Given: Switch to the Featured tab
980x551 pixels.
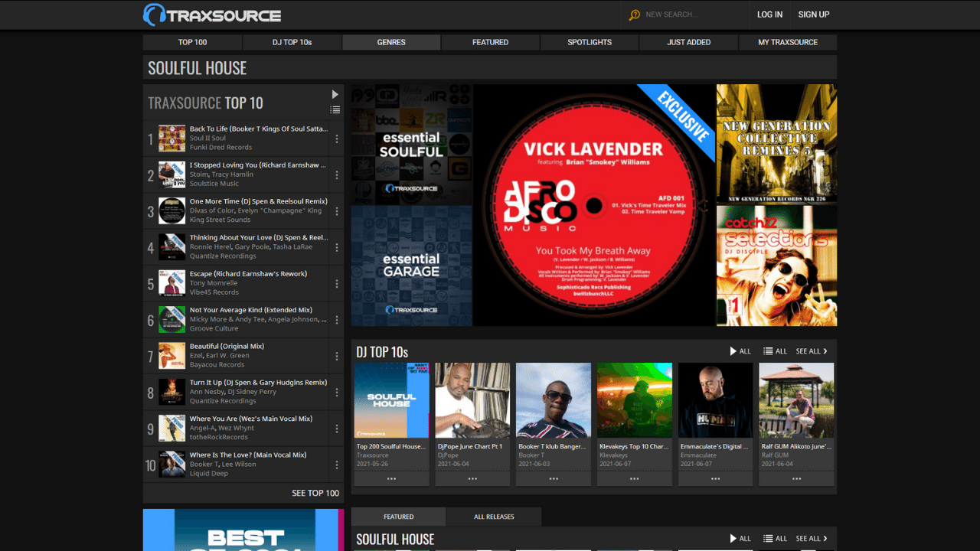Looking at the screenshot, I should 398,517.
